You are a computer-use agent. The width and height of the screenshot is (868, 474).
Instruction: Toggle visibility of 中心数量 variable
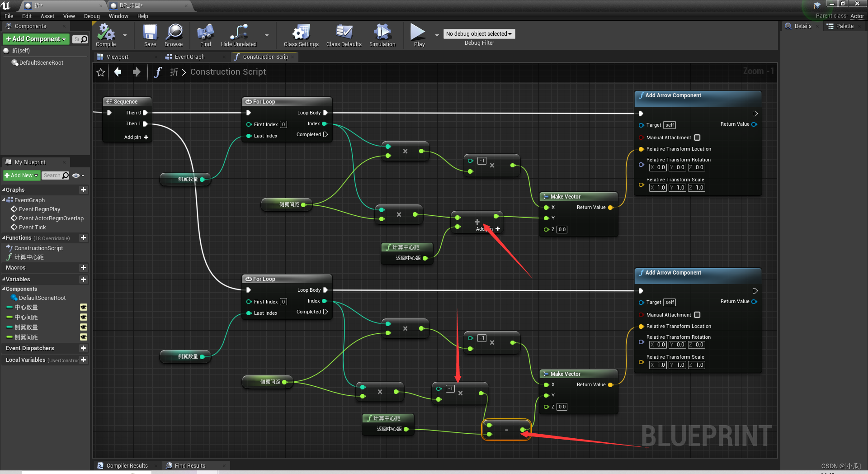(84, 308)
